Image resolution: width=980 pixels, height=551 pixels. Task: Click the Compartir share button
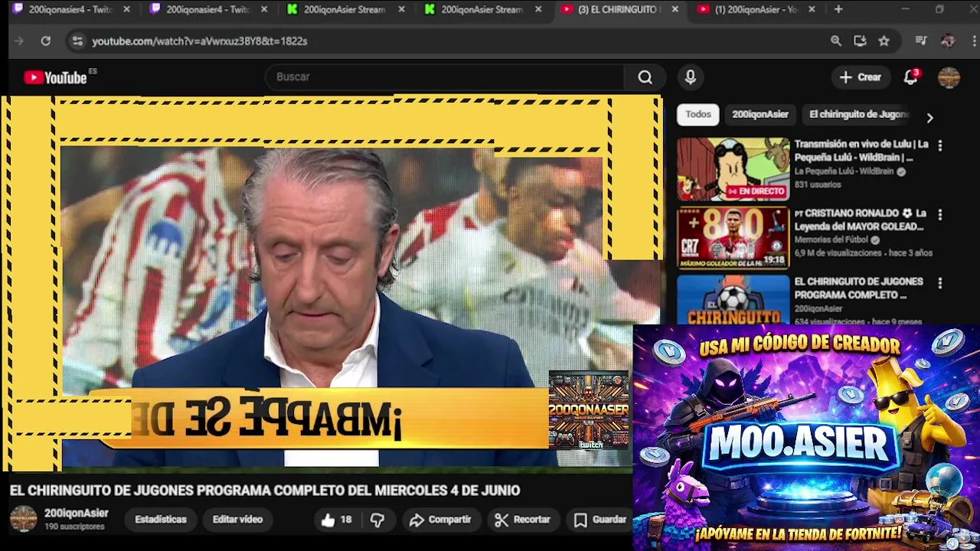point(440,520)
